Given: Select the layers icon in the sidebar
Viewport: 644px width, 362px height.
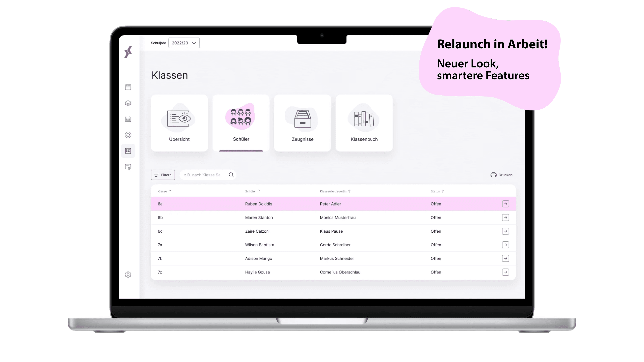Looking at the screenshot, I should (128, 103).
